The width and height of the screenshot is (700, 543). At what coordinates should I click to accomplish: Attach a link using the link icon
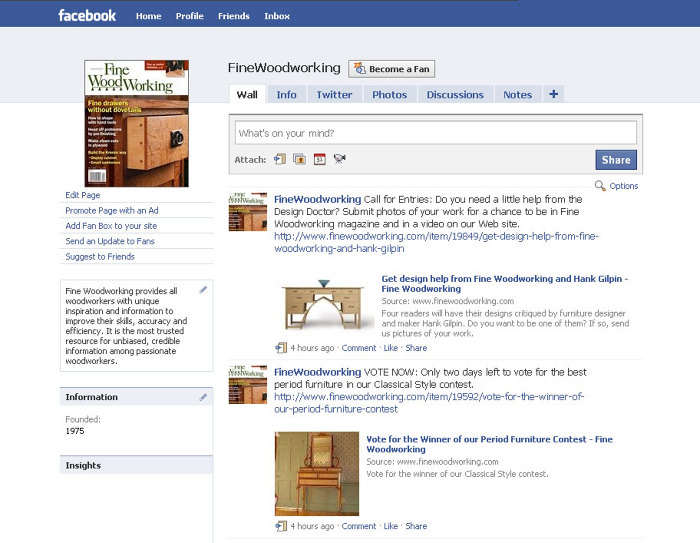click(280, 159)
